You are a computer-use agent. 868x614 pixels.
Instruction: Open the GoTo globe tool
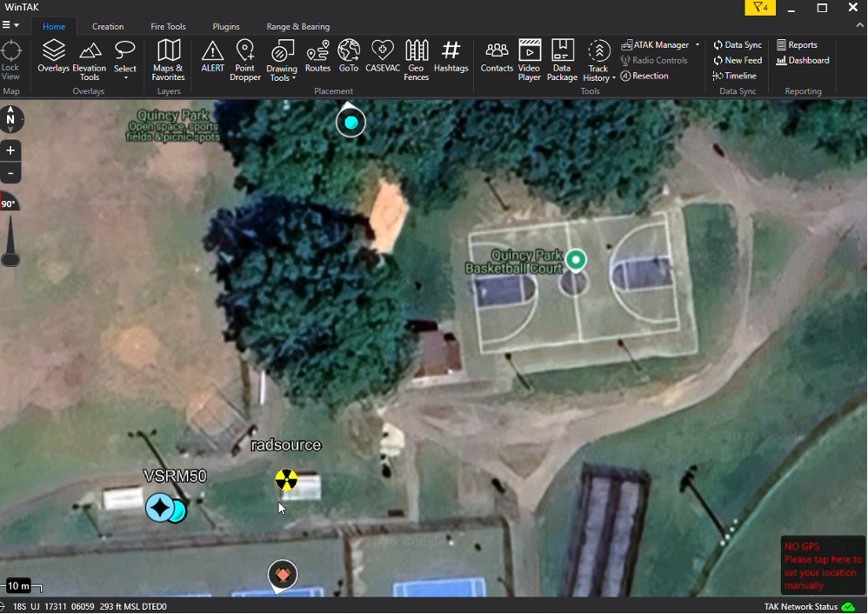pyautogui.click(x=349, y=56)
